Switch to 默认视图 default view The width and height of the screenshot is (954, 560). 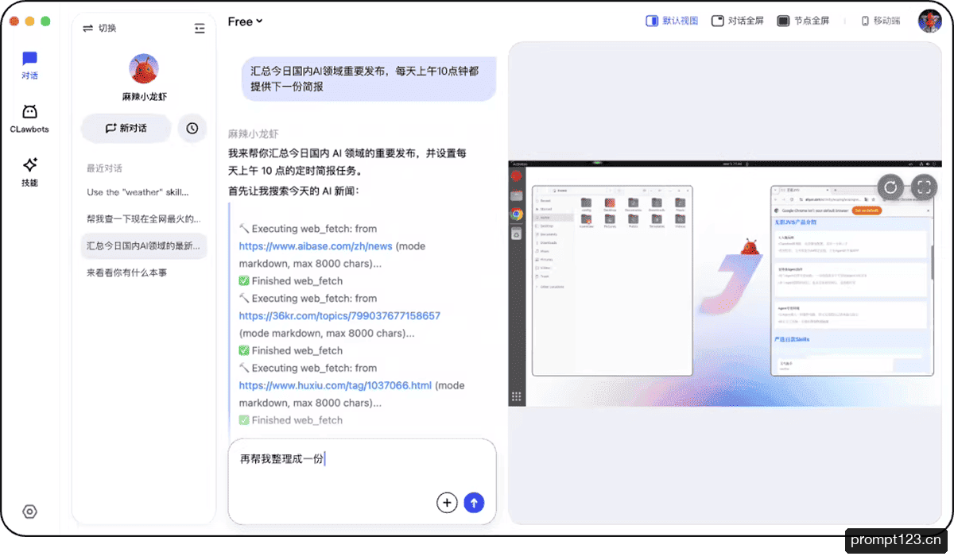[x=672, y=21]
